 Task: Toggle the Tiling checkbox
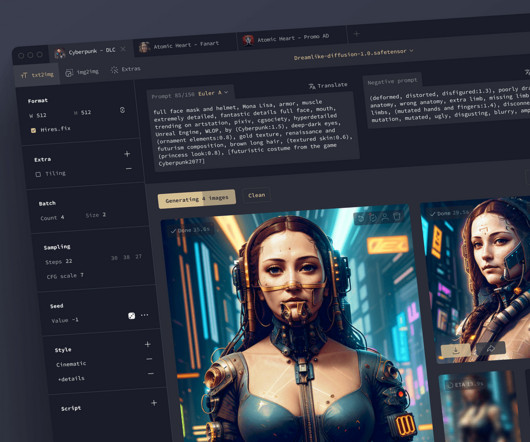pyautogui.click(x=38, y=174)
